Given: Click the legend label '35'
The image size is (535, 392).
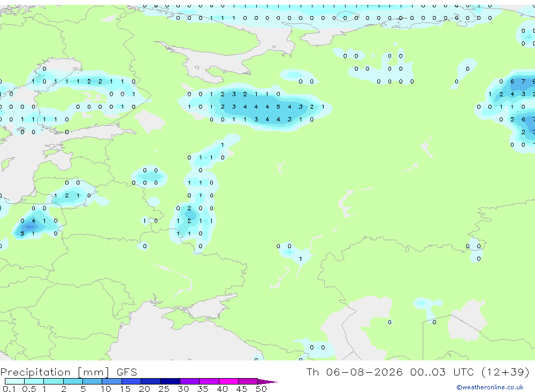Looking at the screenshot, I should [203, 389].
